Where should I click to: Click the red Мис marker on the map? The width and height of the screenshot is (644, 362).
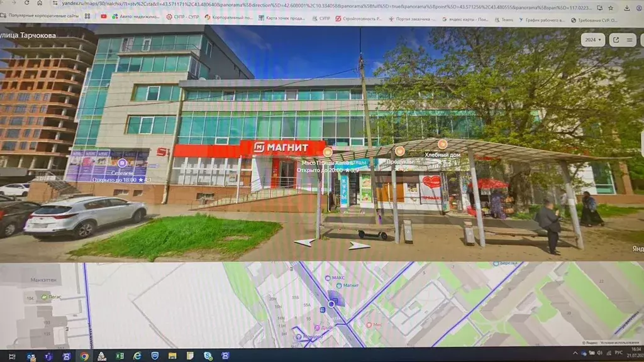(x=374, y=325)
